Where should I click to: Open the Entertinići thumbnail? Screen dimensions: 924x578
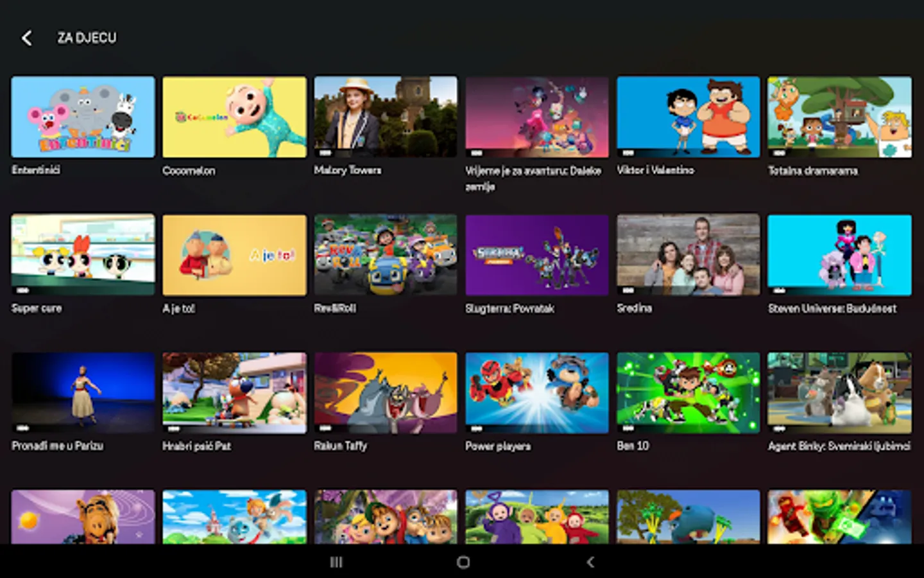(x=83, y=117)
